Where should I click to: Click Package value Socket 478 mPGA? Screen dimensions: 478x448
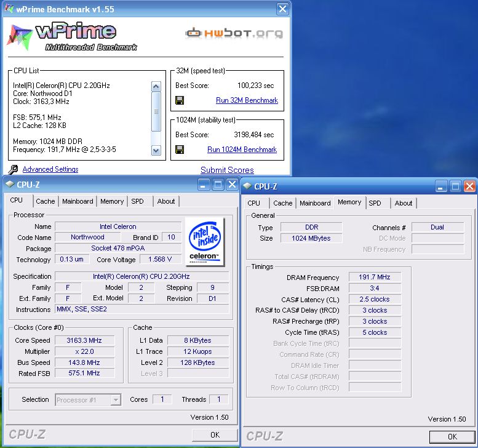pos(118,248)
